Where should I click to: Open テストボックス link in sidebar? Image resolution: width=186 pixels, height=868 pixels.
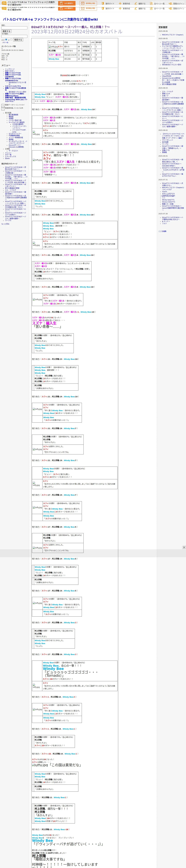[x=10, y=156]
